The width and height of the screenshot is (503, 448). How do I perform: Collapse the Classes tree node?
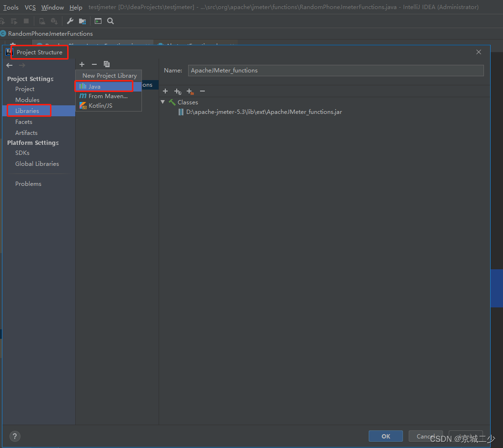pos(162,102)
